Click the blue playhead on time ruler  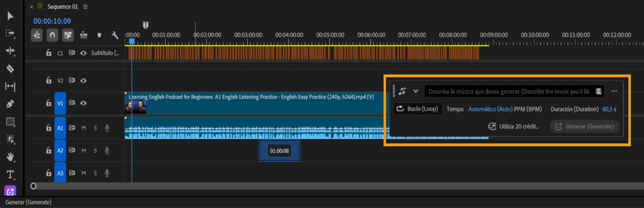(132, 41)
